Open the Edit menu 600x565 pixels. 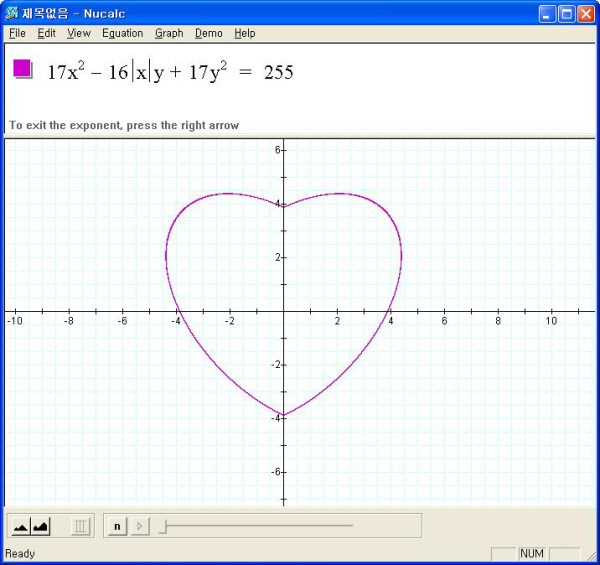coord(46,33)
